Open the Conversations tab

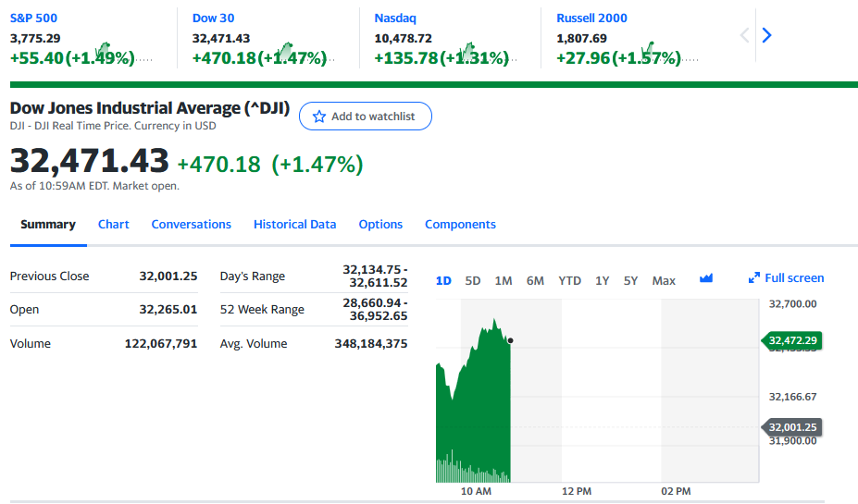point(191,225)
